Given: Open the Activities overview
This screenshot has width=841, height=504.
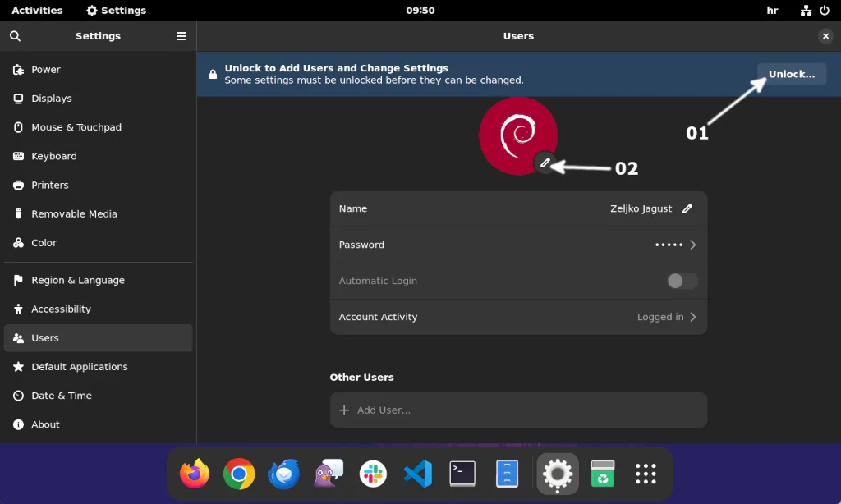Looking at the screenshot, I should (37, 11).
